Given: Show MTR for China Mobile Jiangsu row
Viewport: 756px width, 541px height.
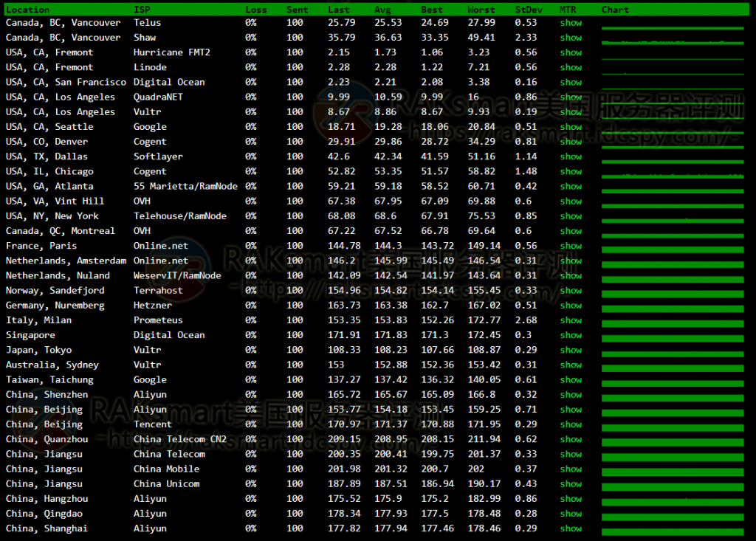Looking at the screenshot, I should 571,469.
